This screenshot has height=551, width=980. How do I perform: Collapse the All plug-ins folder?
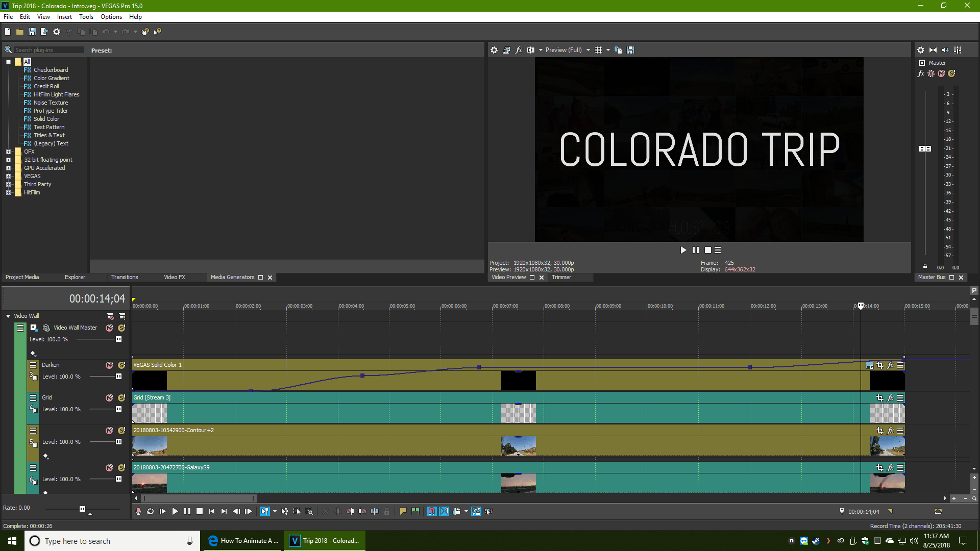click(x=8, y=62)
